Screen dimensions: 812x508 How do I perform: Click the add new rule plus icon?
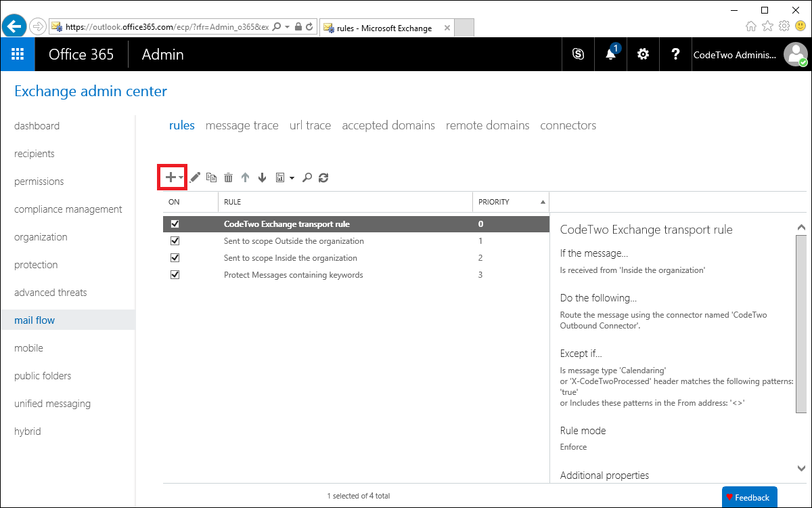171,177
